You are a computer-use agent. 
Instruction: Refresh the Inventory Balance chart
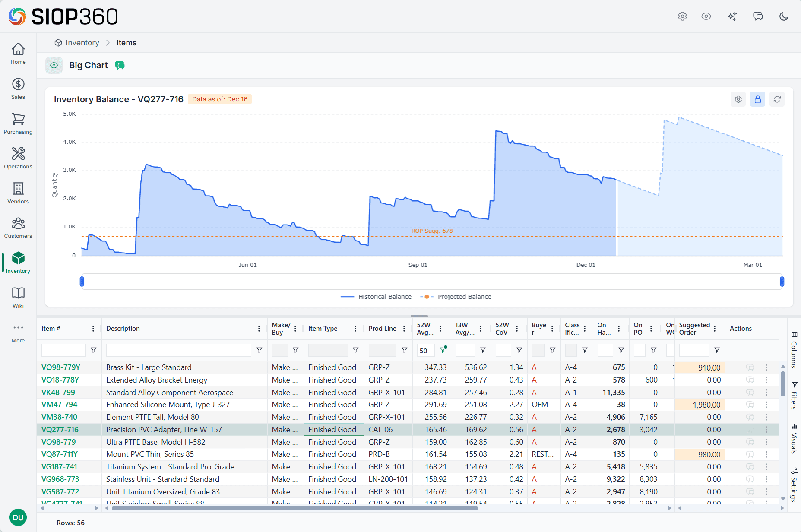[777, 99]
